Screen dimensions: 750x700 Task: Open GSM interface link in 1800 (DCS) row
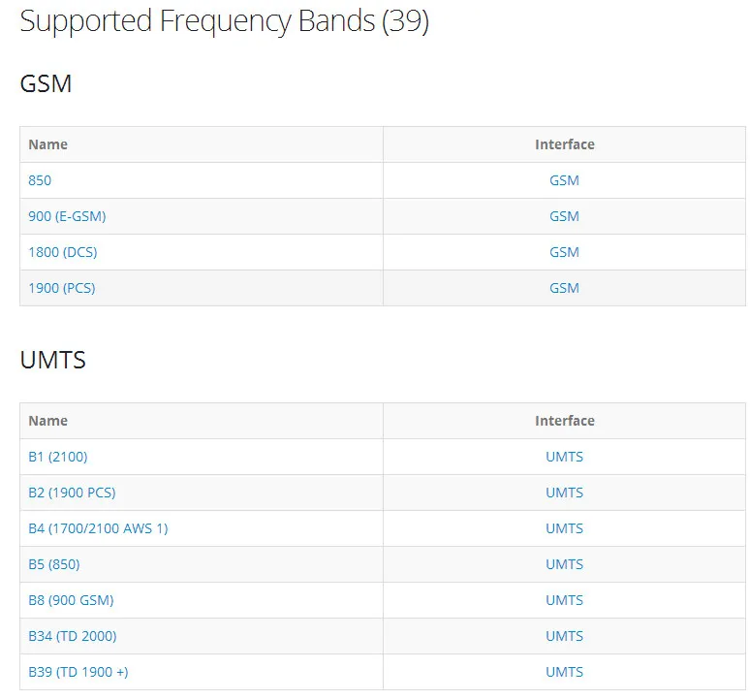pos(564,252)
